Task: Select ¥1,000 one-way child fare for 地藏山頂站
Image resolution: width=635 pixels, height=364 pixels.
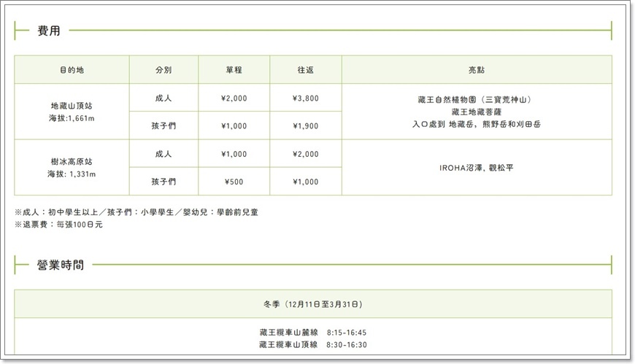Action: (x=234, y=126)
